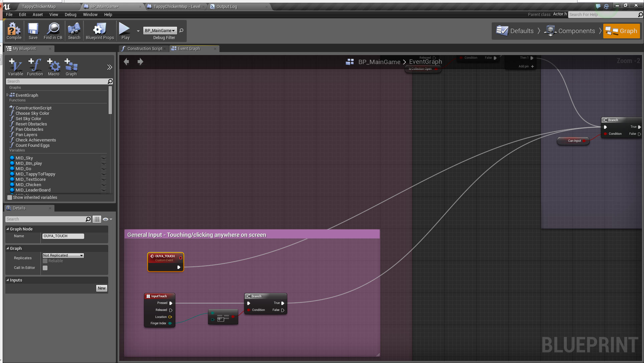Toggle MID_Sky variable visibility eye
The width and height of the screenshot is (644, 363).
104,158
